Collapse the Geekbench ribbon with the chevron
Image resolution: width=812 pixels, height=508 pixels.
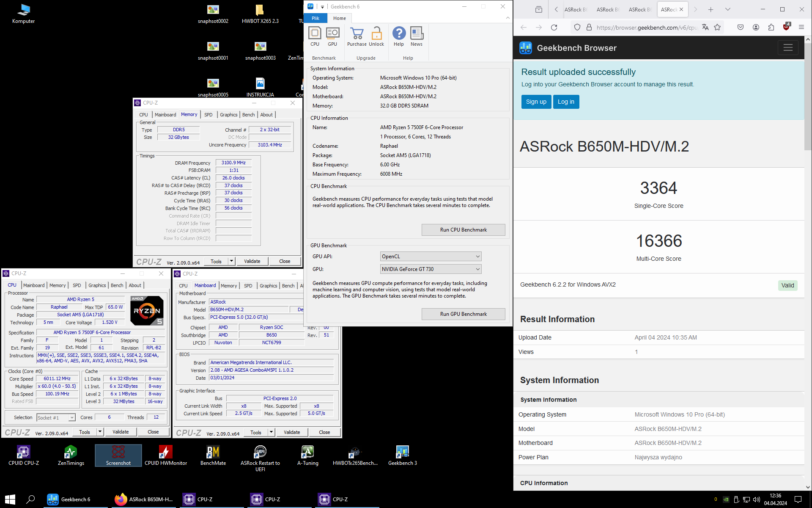point(507,18)
